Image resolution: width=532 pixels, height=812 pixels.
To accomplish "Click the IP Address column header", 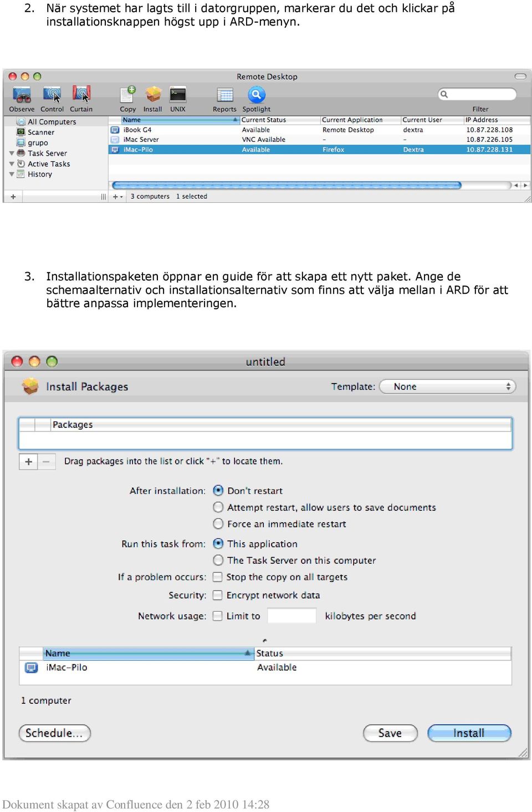I will pos(497,120).
